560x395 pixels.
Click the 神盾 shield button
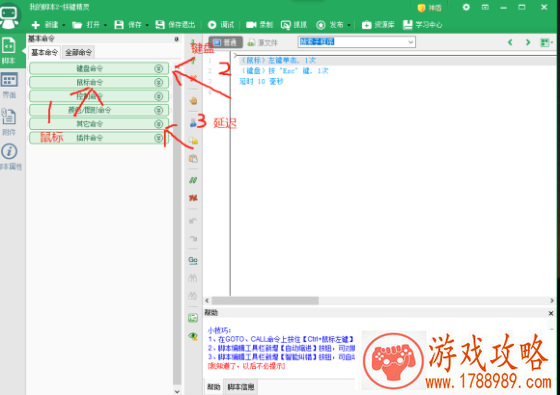pos(430,8)
